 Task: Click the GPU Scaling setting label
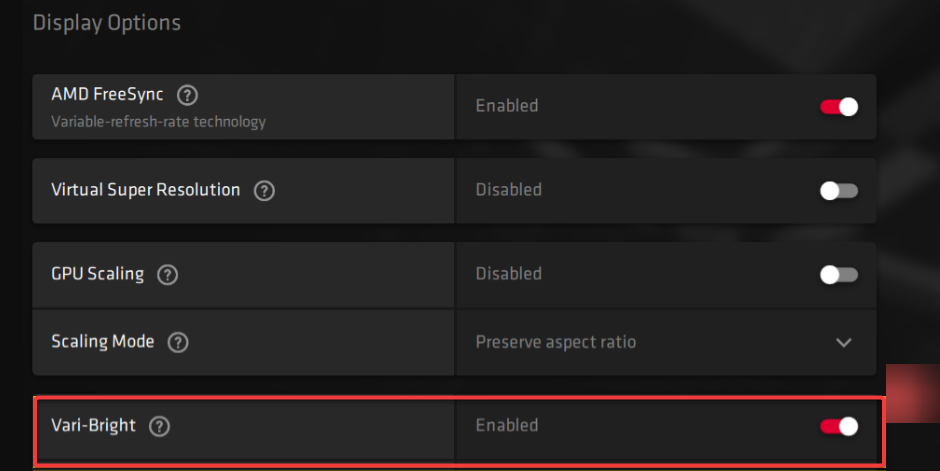pos(98,274)
